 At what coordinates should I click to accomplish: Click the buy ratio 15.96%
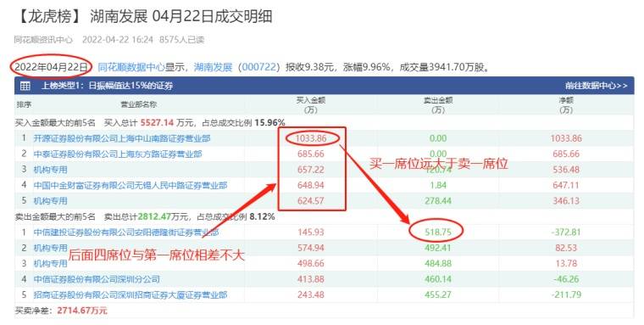[x=269, y=122]
